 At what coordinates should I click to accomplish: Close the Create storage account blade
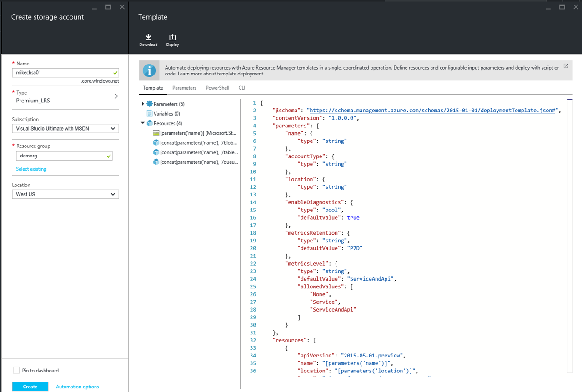click(122, 7)
